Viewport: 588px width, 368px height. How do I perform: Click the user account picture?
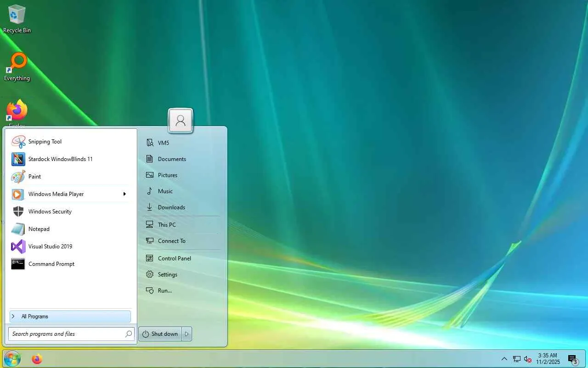pos(181,121)
